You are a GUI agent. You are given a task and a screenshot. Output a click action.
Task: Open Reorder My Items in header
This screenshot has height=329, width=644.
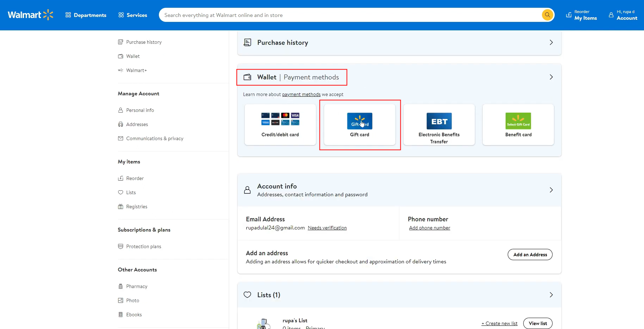(x=582, y=15)
